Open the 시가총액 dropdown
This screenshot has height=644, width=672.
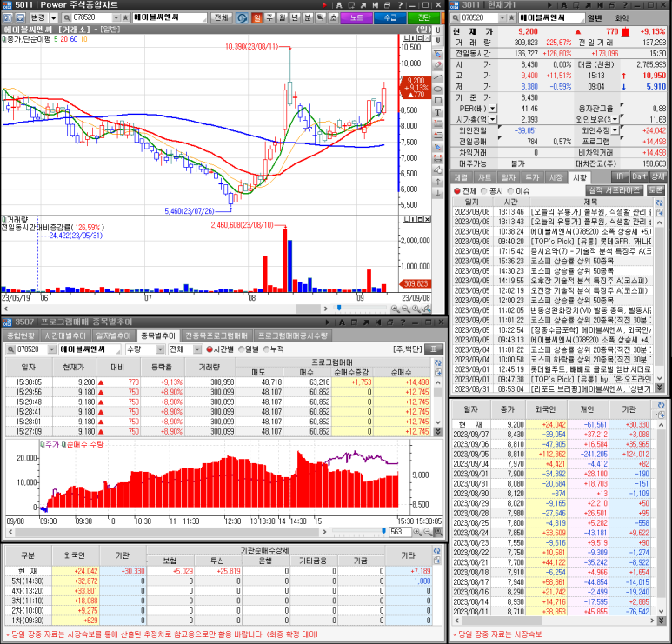[492, 120]
